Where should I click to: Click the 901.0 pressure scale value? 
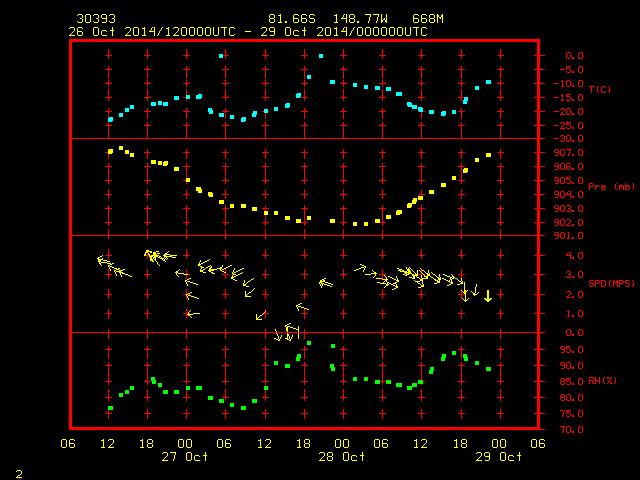click(x=569, y=236)
